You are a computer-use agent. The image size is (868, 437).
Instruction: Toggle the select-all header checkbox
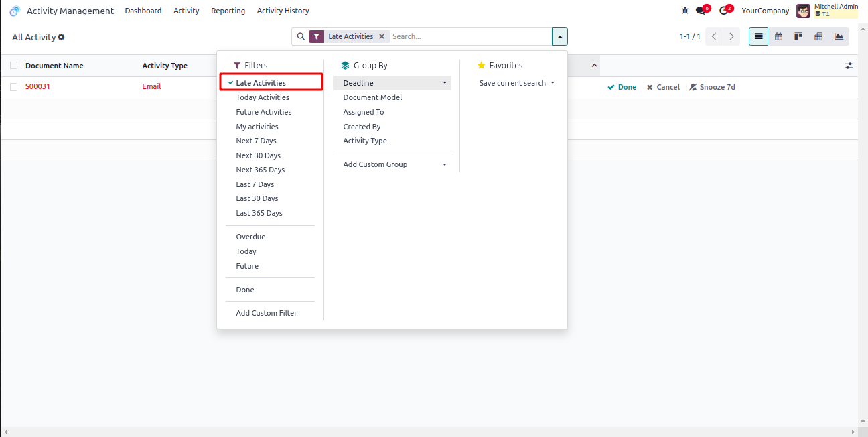(x=14, y=66)
